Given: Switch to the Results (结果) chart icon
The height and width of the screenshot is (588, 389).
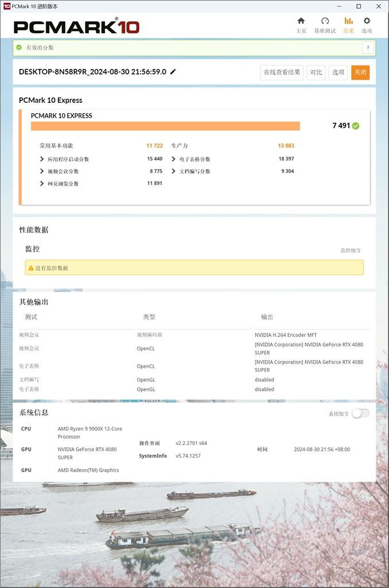Looking at the screenshot, I should [348, 21].
